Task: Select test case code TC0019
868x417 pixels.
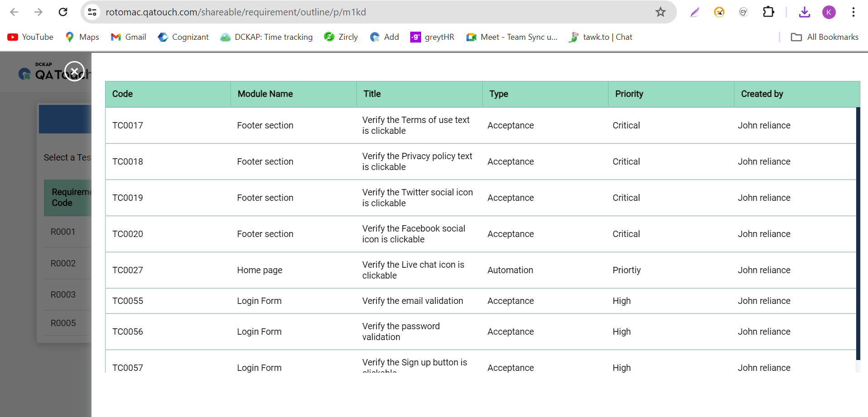Action: (128, 198)
